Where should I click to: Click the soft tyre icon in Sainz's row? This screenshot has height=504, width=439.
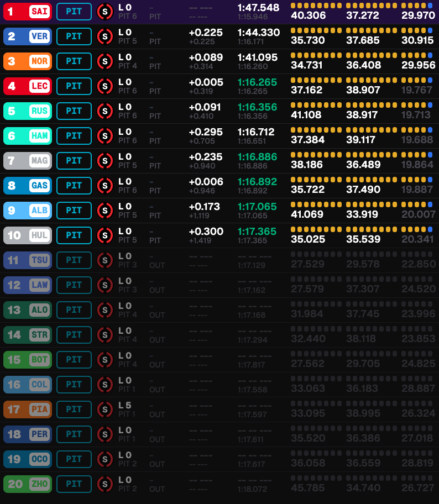point(104,12)
